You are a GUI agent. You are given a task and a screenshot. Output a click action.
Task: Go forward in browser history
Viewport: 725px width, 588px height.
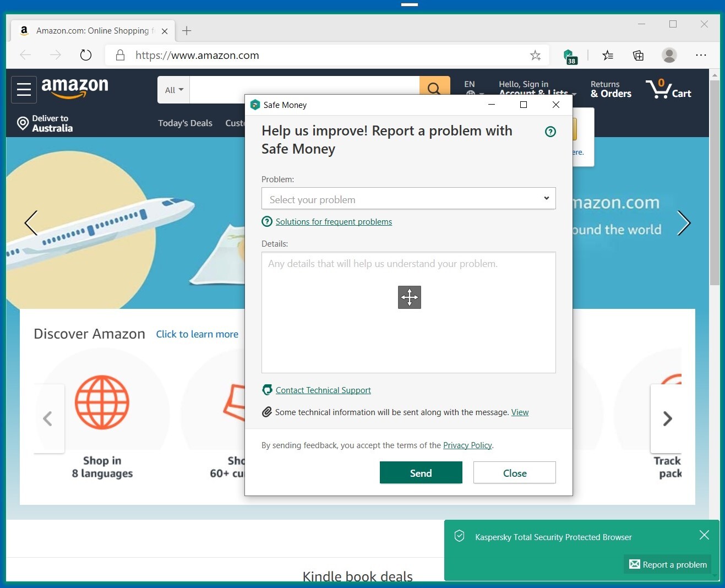click(x=55, y=55)
